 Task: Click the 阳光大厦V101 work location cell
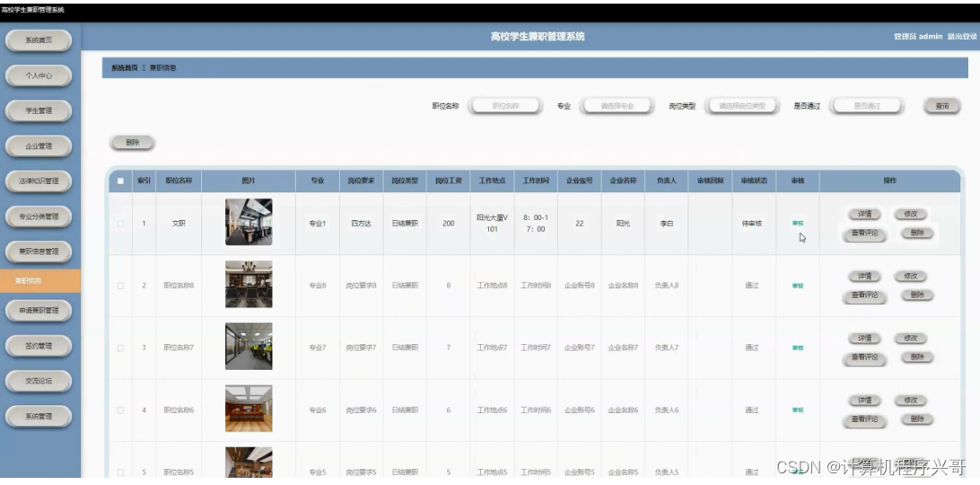492,224
